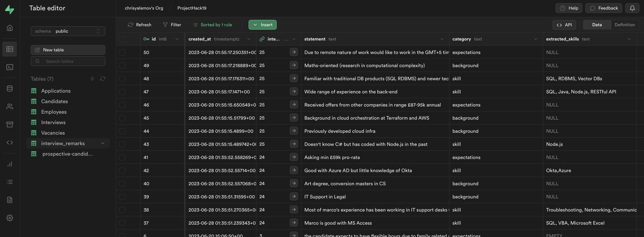
Task: Open the statement column header menu
Action: (442, 39)
